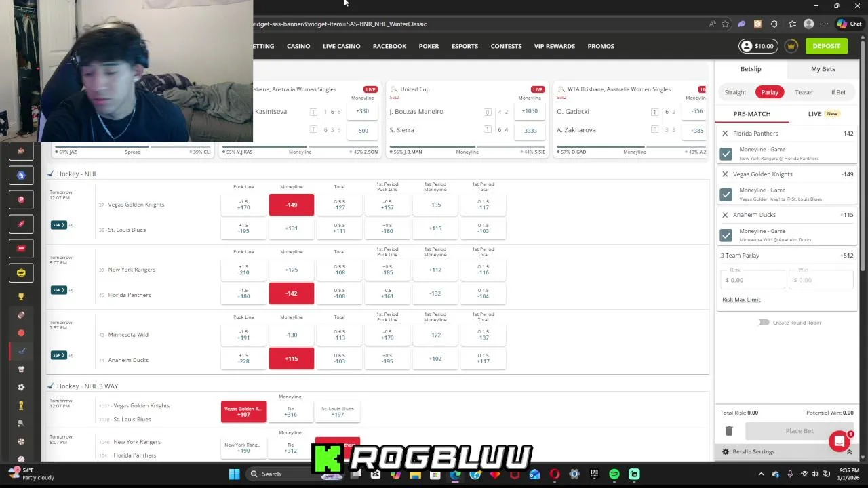Open Spotify from the taskbar
Screen dimensions: 868x488
pos(614,474)
